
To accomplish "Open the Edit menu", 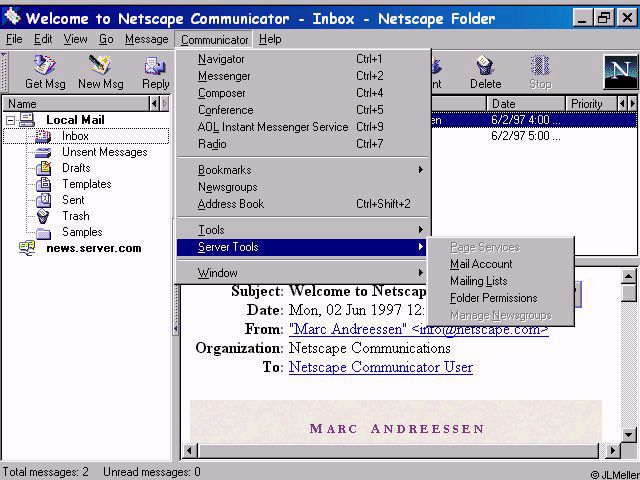I will pyautogui.click(x=43, y=39).
